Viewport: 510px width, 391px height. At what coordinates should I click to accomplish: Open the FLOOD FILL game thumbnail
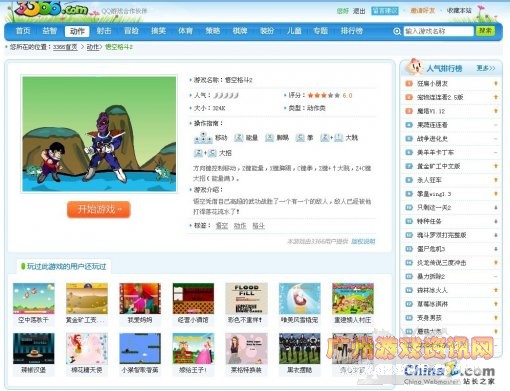[x=246, y=298]
